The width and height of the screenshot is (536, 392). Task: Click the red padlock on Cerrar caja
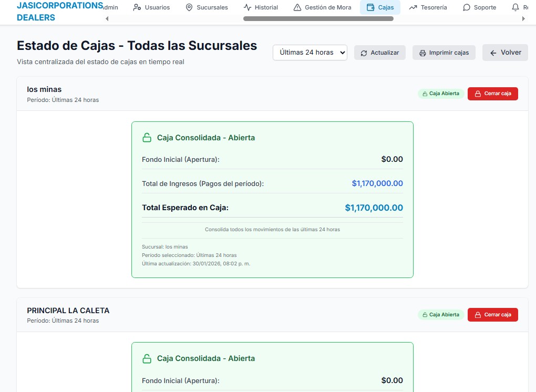477,93
